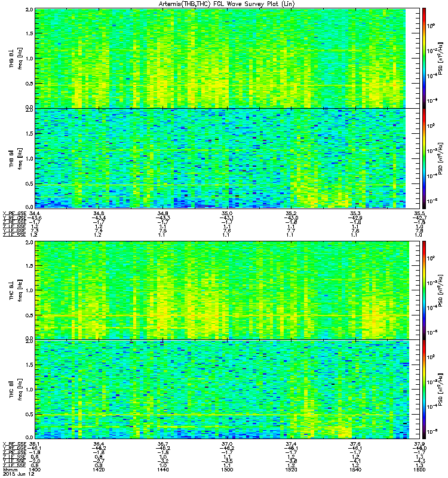This screenshot has height=478, width=448.
Task: Click the time tick label '1500'
Action: coord(227,470)
